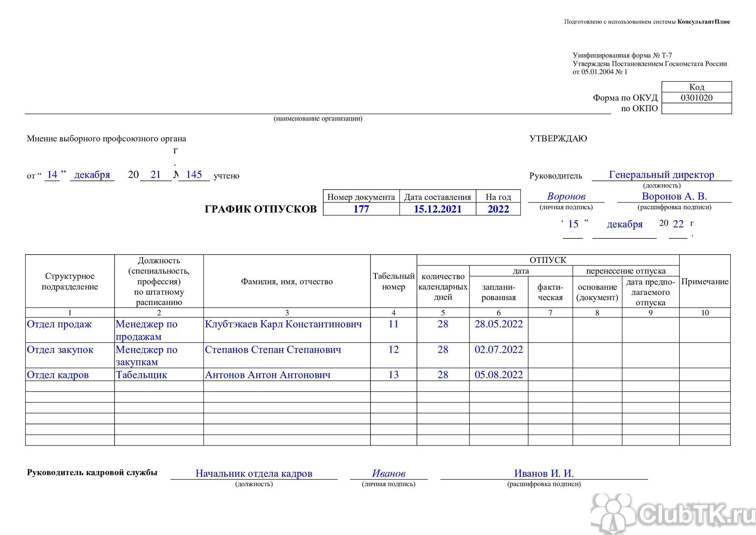Click the year cell showing 2022
The height and width of the screenshot is (535, 756).
point(498,209)
